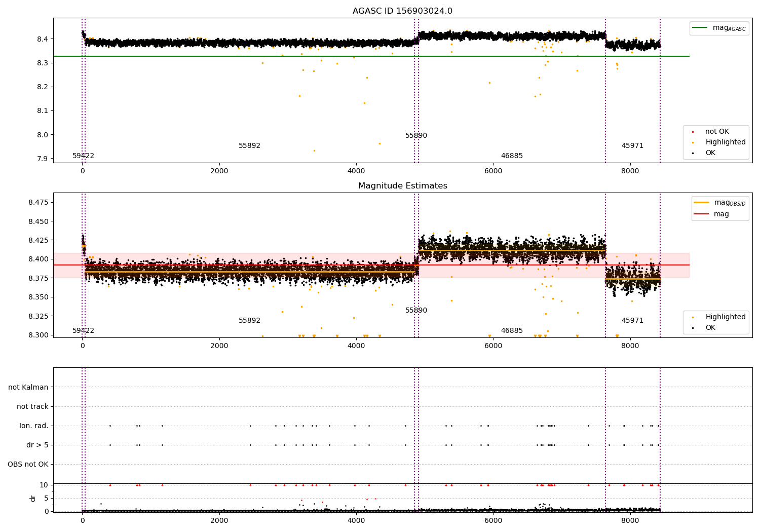
Task: Click 'Highlighted' legend entry in top plot
Action: (726, 142)
